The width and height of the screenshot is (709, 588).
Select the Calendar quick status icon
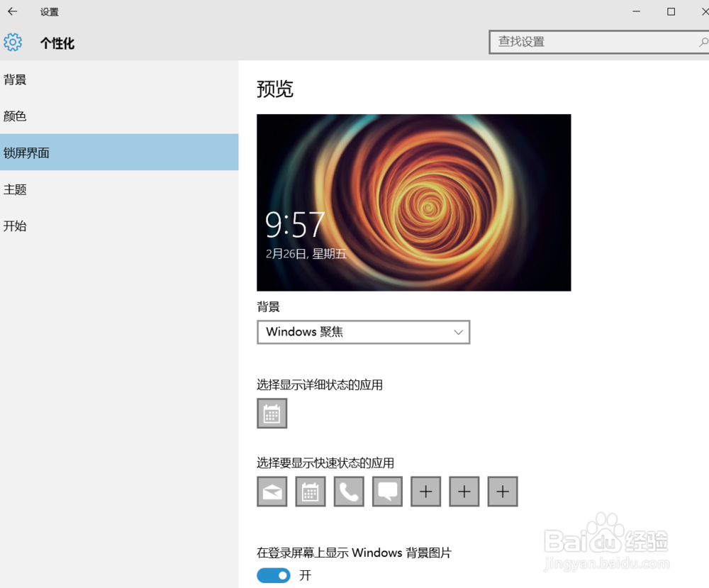310,491
